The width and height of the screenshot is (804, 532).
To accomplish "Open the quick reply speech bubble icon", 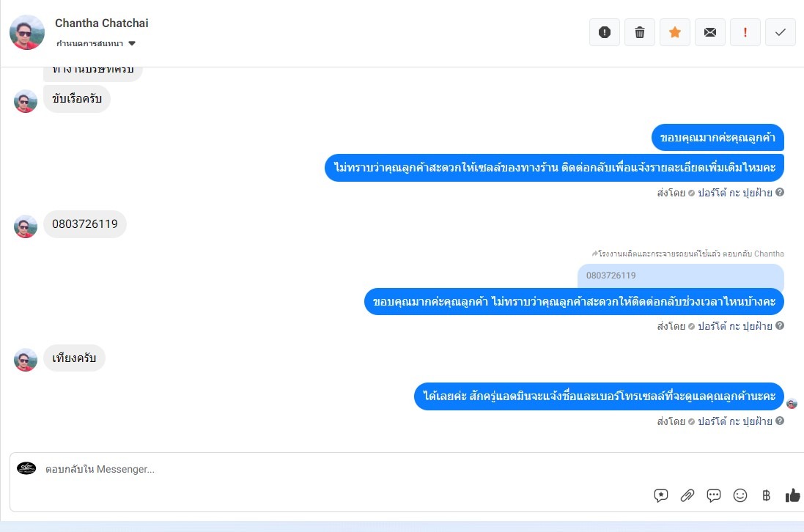I will coord(714,495).
